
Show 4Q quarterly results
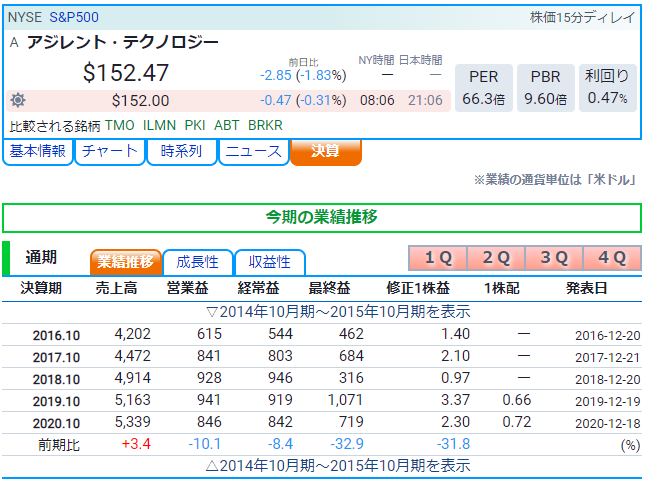612,258
